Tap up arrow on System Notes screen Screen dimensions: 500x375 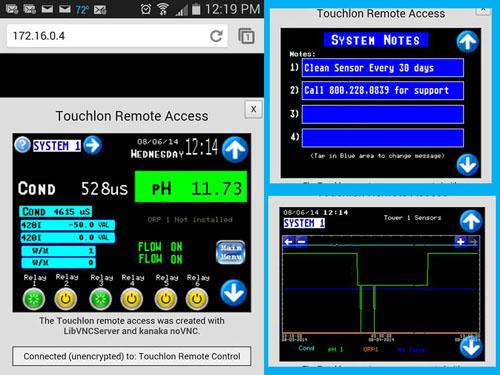point(467,42)
